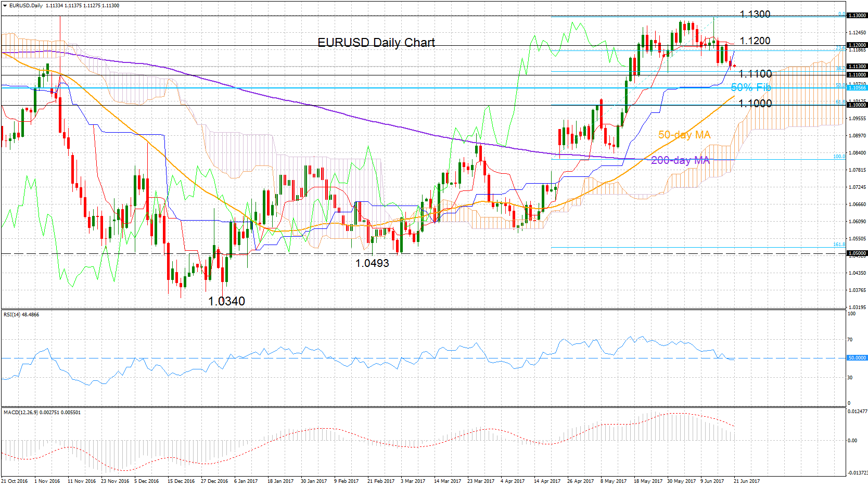Click the 1.13000 price tag on axis
Screen dimensions: 868x487
(x=857, y=16)
